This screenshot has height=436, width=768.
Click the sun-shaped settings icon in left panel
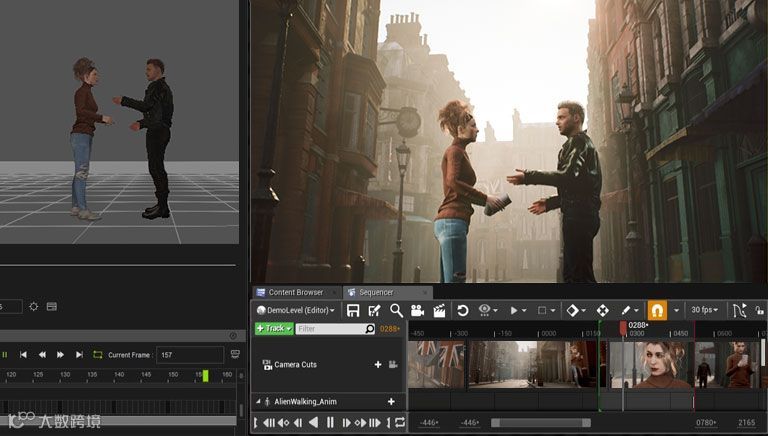33,306
